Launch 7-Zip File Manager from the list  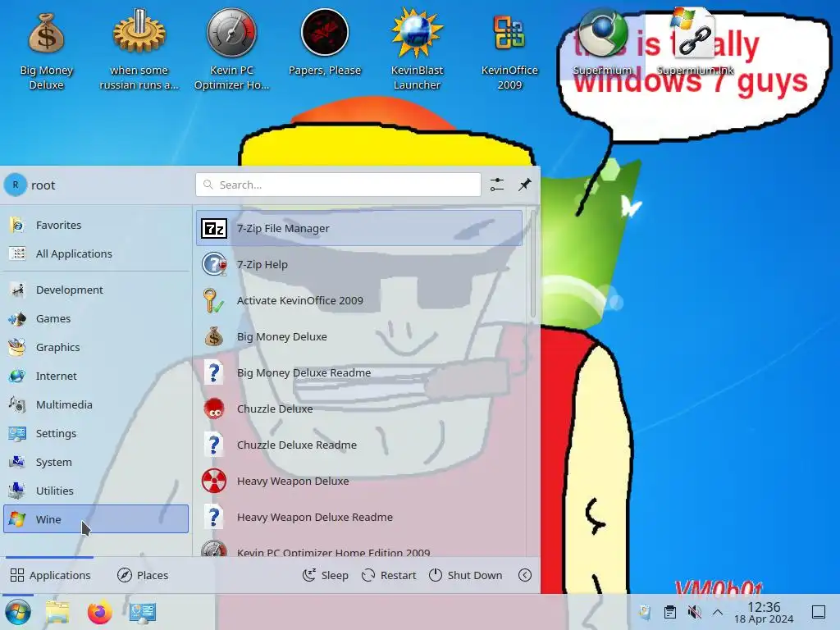(x=359, y=228)
